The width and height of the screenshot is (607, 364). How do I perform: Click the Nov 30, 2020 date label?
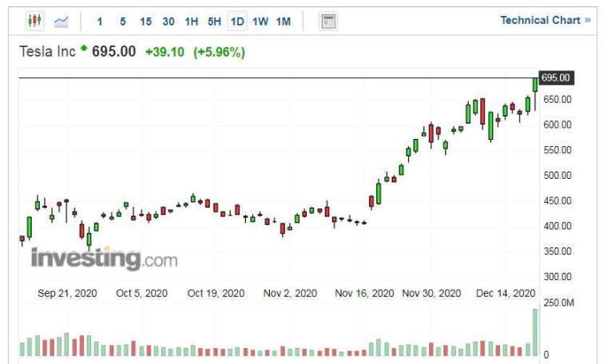(x=431, y=293)
